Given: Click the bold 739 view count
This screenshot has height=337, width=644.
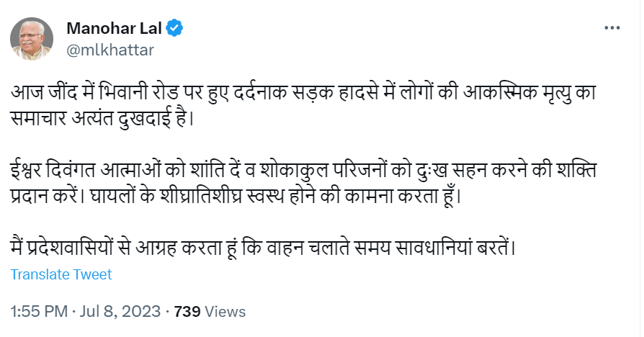Looking at the screenshot, I should pos(187,312).
